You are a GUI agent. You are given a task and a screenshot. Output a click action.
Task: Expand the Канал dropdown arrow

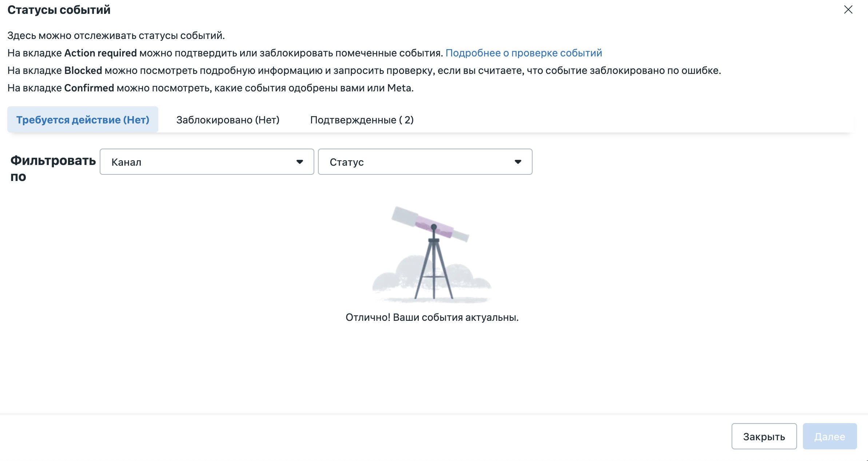(299, 162)
